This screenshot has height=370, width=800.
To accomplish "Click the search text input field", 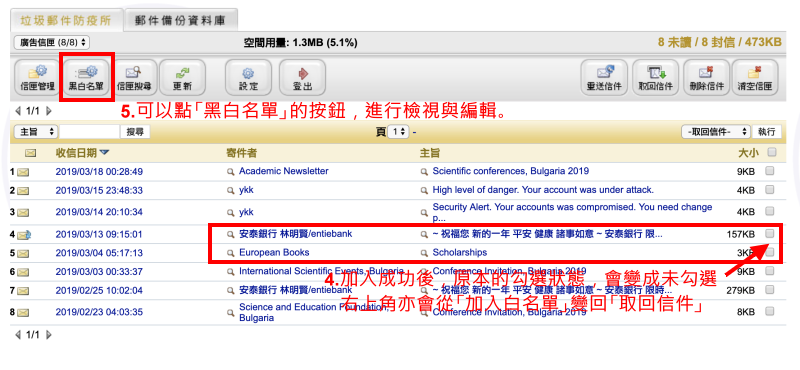I will point(89,132).
